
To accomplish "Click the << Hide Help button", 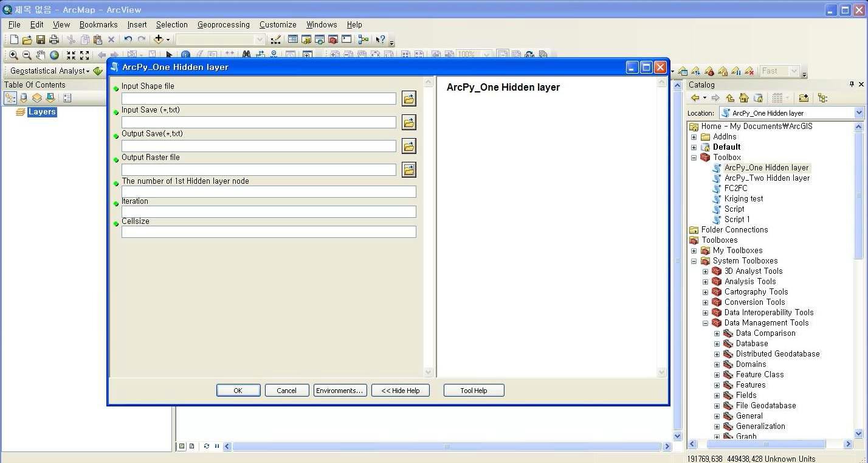I will 401,391.
